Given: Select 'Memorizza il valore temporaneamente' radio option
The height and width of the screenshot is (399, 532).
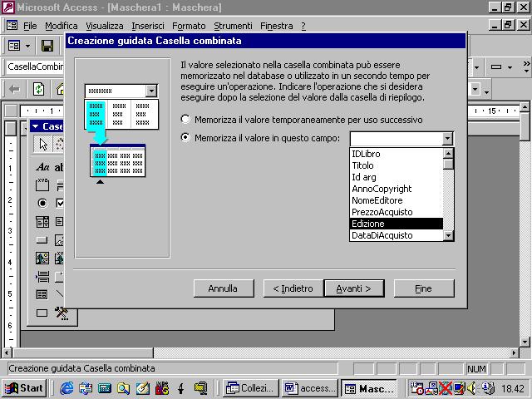Looking at the screenshot, I should click(185, 119).
